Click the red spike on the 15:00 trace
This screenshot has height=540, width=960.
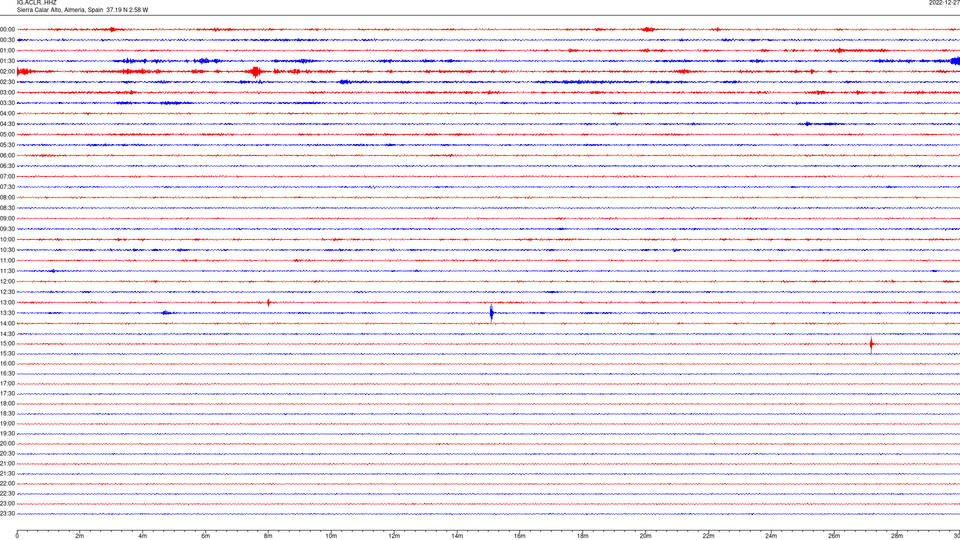point(871,344)
